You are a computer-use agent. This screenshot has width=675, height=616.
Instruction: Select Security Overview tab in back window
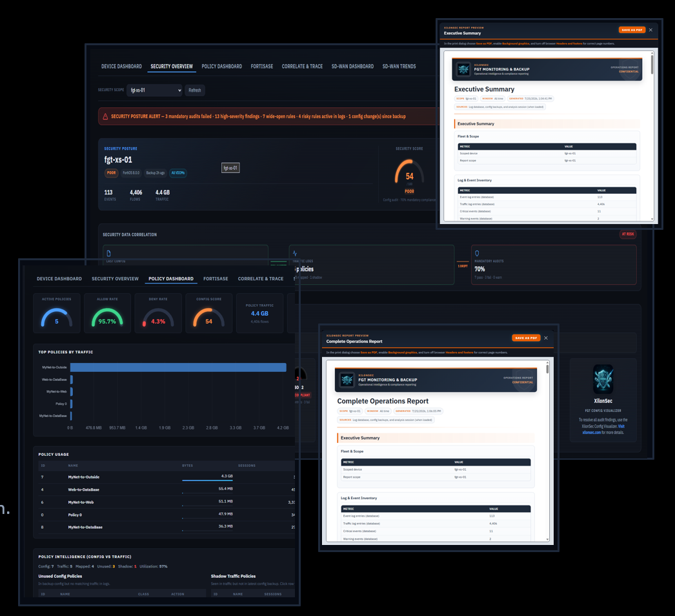point(172,67)
